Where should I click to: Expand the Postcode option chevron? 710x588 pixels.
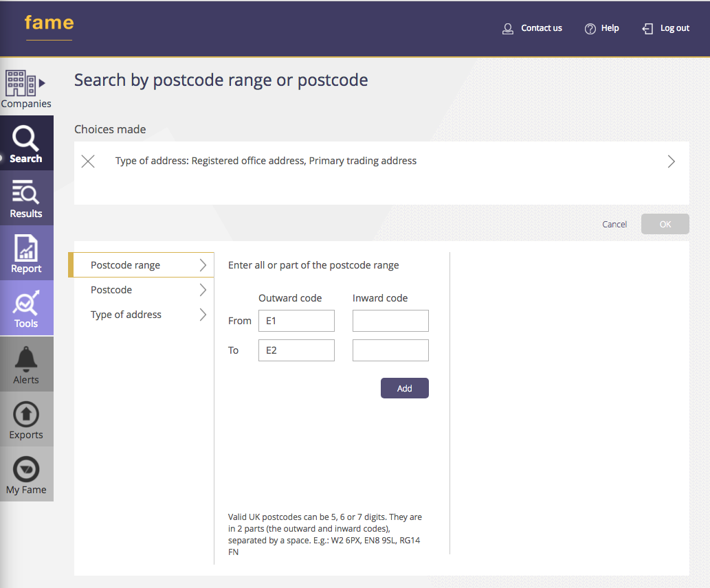(x=203, y=290)
